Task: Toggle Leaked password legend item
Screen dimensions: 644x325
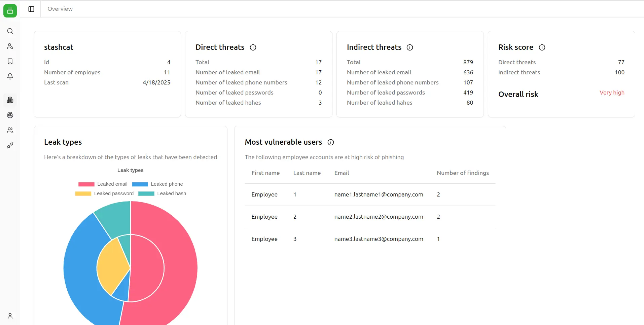Action: pyautogui.click(x=104, y=193)
